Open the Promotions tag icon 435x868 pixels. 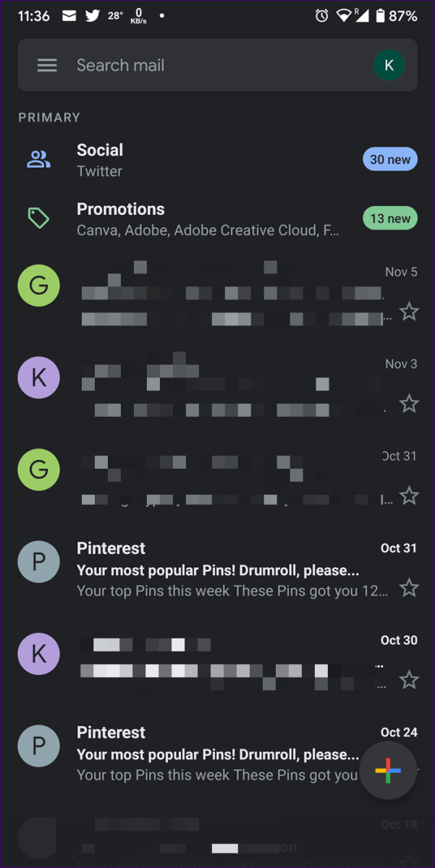[x=38, y=218]
